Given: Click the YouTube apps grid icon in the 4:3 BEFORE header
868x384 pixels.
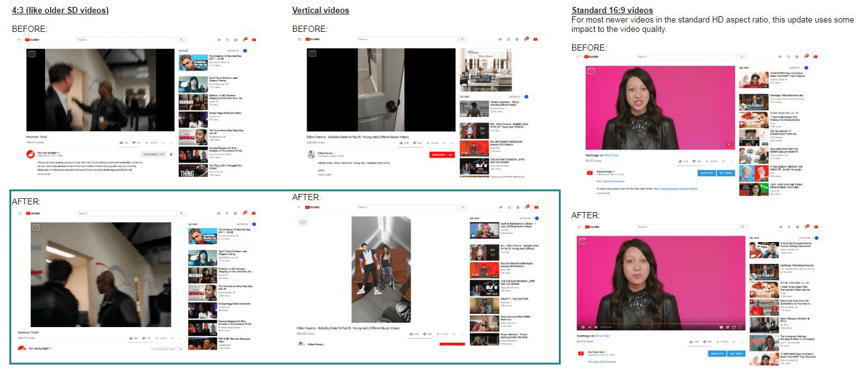Looking at the screenshot, I should point(227,39).
